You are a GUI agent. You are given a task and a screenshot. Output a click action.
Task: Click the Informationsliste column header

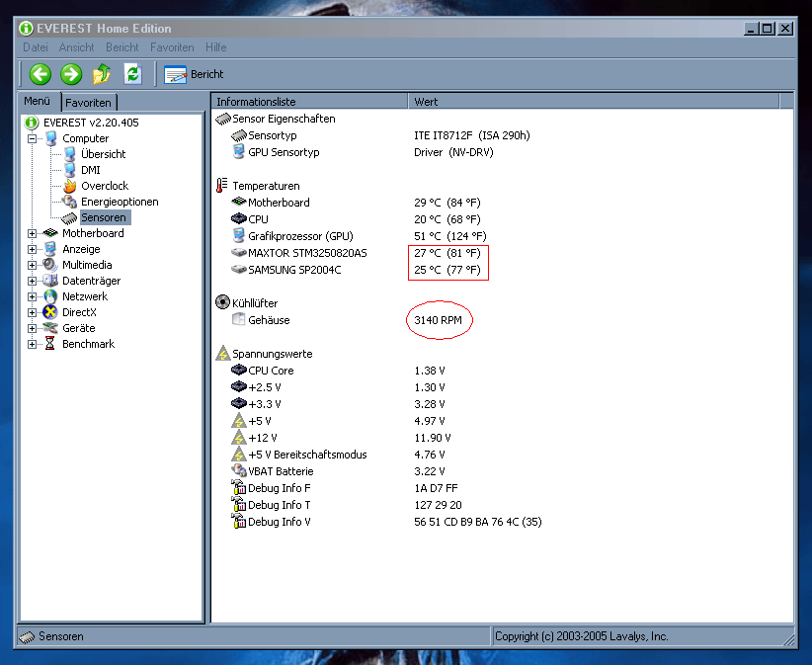tap(309, 102)
